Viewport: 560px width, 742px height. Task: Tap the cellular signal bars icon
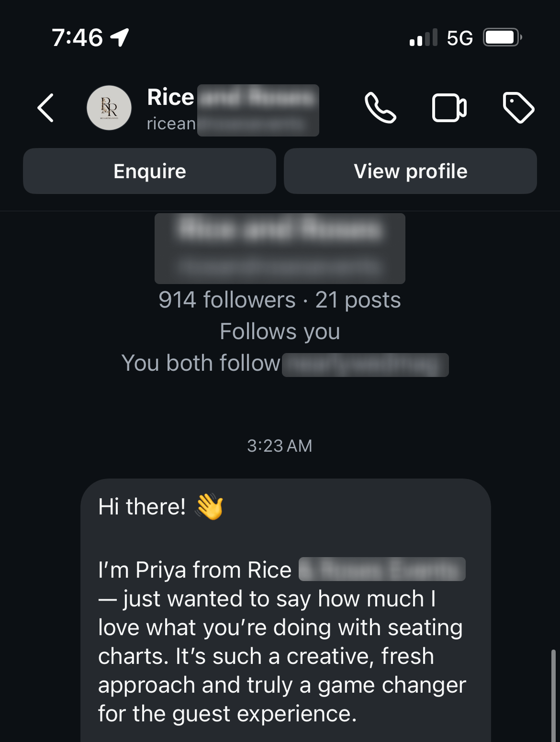424,37
